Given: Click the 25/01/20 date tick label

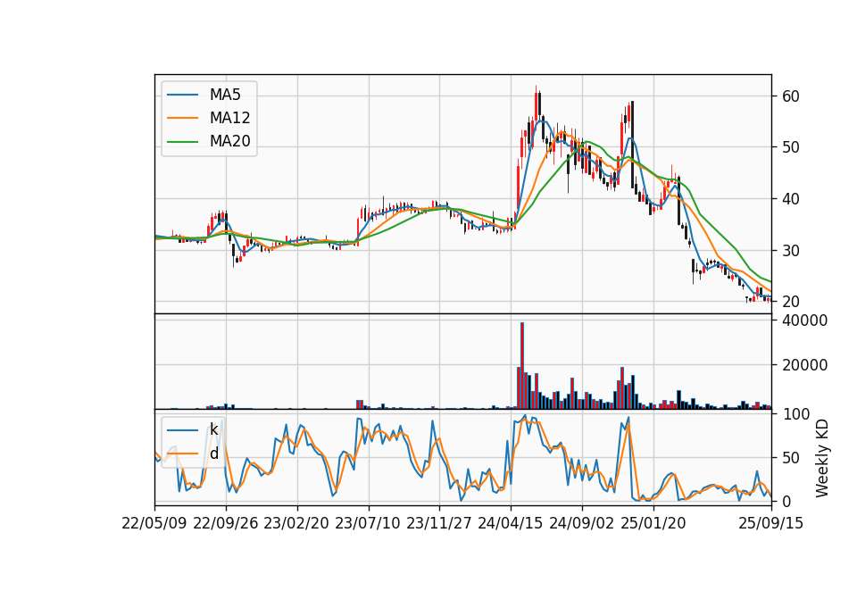Looking at the screenshot, I should click(653, 523).
